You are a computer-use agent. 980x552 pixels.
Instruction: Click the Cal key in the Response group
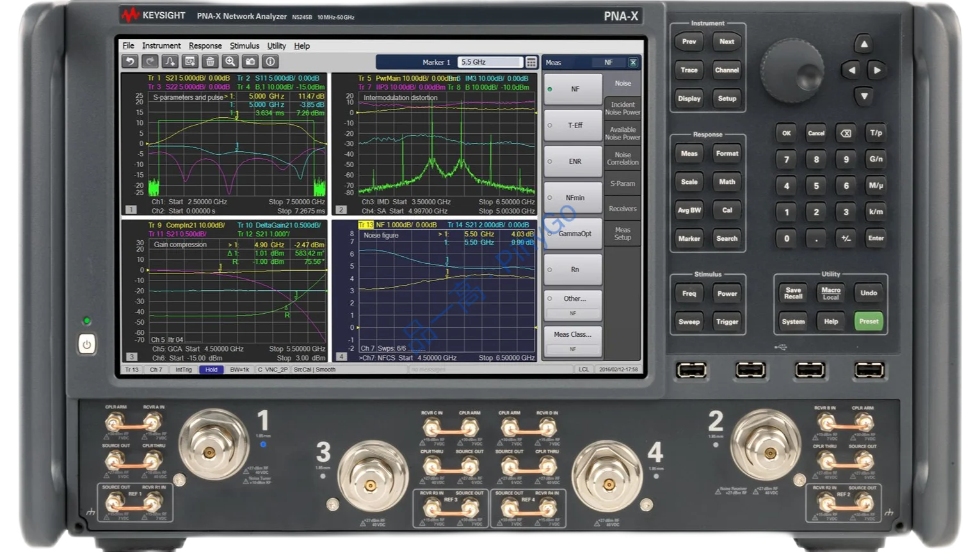pyautogui.click(x=727, y=210)
